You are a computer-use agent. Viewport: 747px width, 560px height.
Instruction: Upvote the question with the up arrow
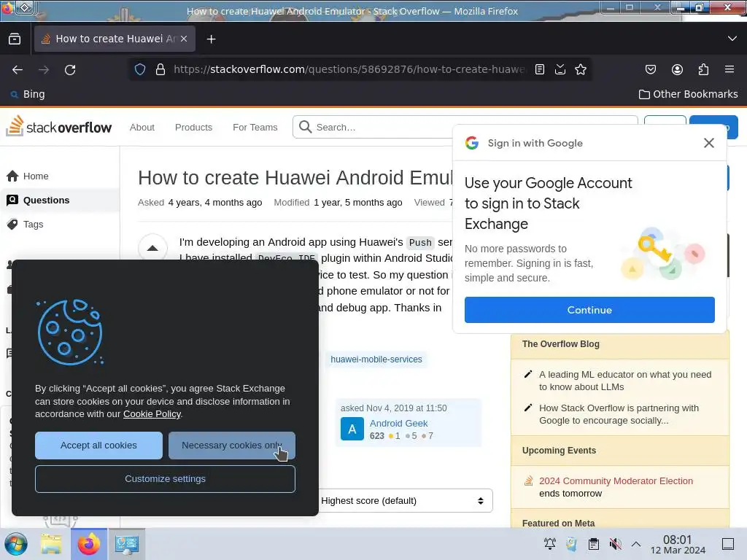(152, 248)
